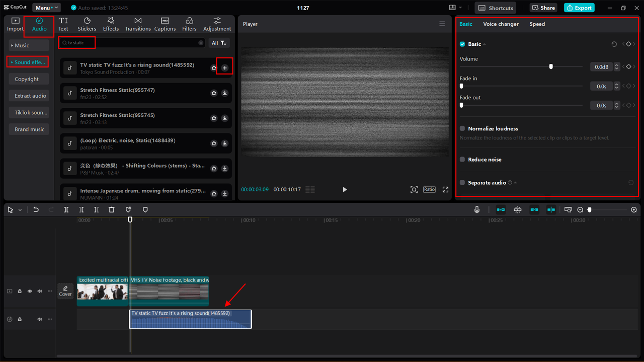Open the Transitions panel
The image size is (644, 362).
(138, 24)
